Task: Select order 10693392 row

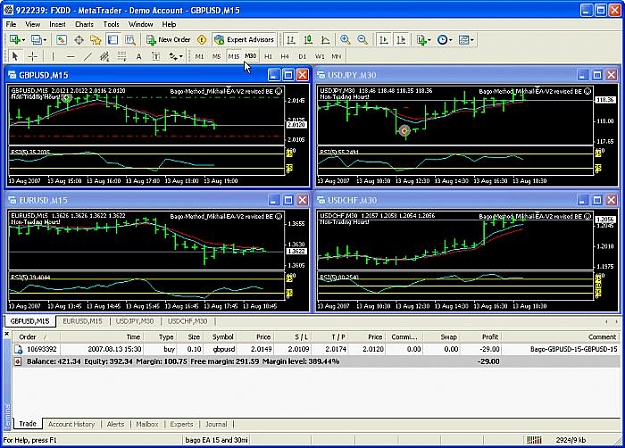Action: 316,349
